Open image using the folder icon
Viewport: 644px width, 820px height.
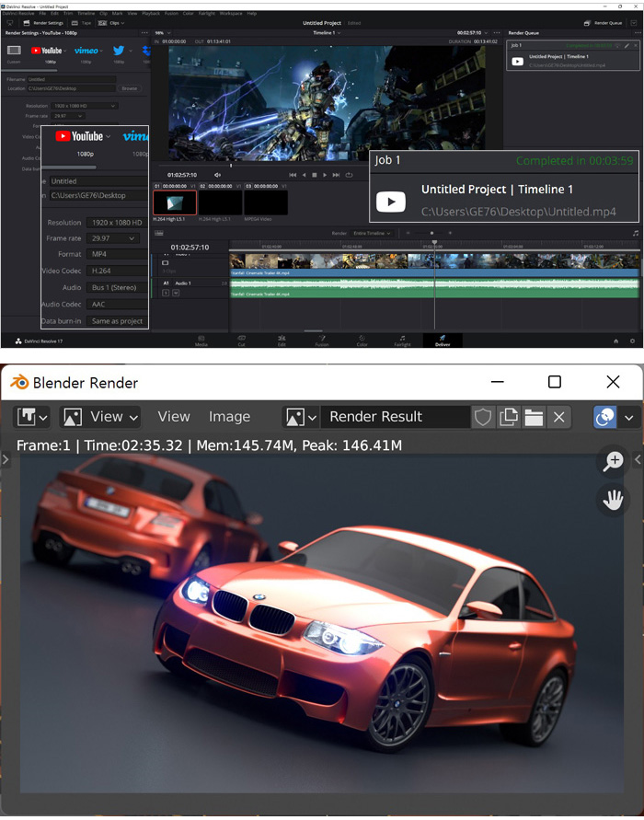pos(534,417)
